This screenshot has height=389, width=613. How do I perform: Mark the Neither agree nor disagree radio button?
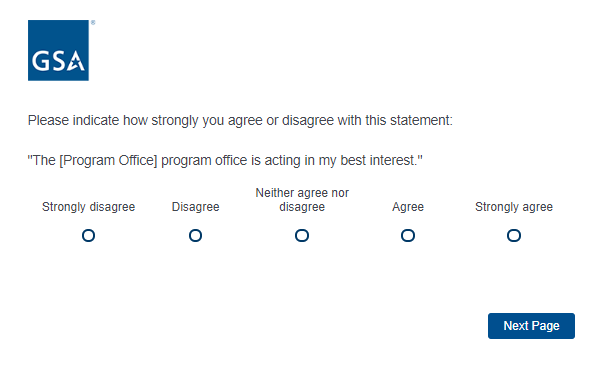click(x=302, y=235)
